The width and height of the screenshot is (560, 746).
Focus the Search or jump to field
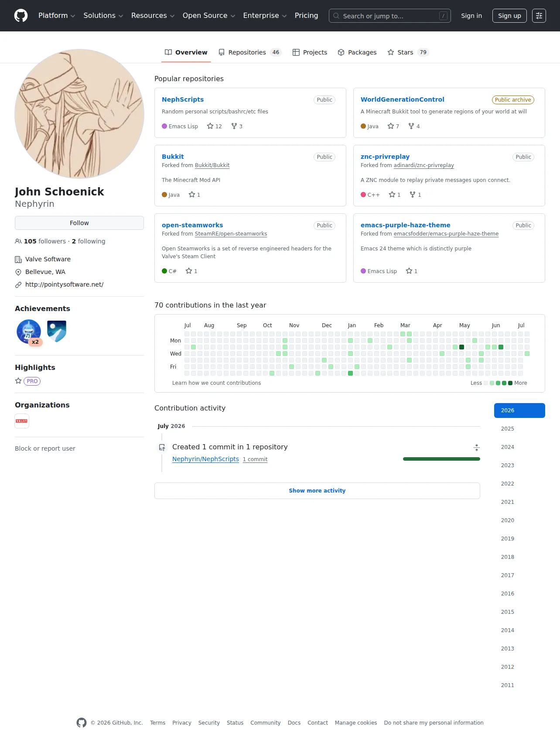coord(390,16)
